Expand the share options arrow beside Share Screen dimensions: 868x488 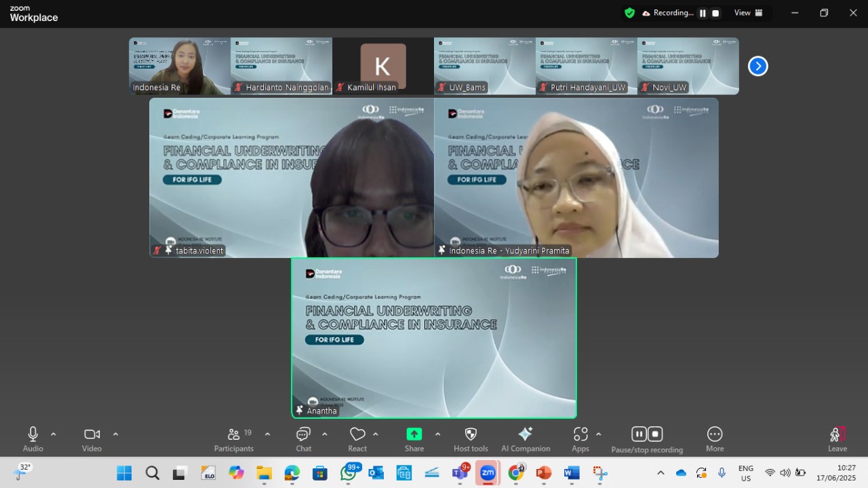point(437,434)
